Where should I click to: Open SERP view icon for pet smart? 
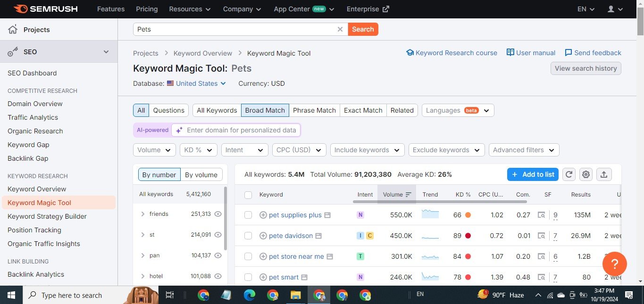[x=304, y=277]
